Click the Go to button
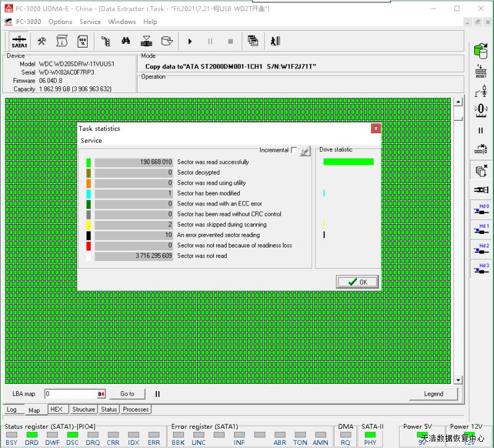494x448 pixels. click(127, 394)
